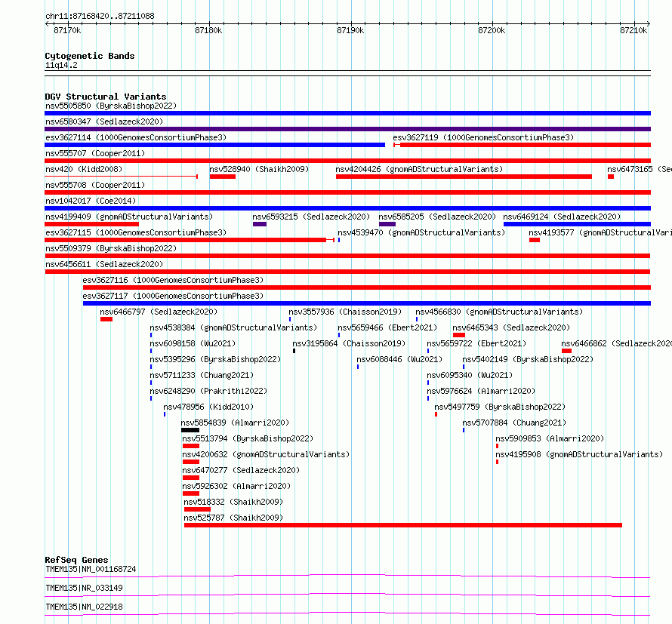Click the red nsv6466797 variant bar
This screenshot has width=672, height=624.
[x=106, y=319]
